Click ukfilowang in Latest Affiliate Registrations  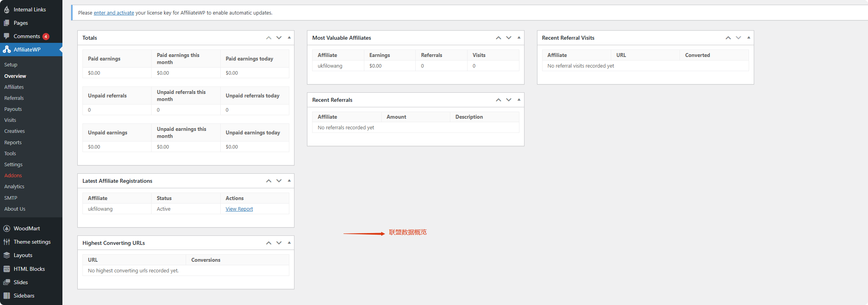[x=100, y=209]
